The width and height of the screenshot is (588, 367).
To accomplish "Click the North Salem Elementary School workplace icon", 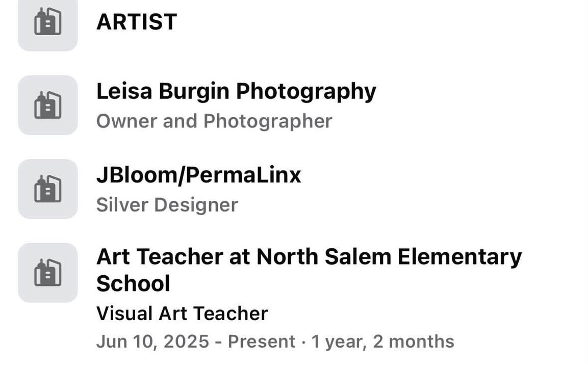I will coord(47,273).
